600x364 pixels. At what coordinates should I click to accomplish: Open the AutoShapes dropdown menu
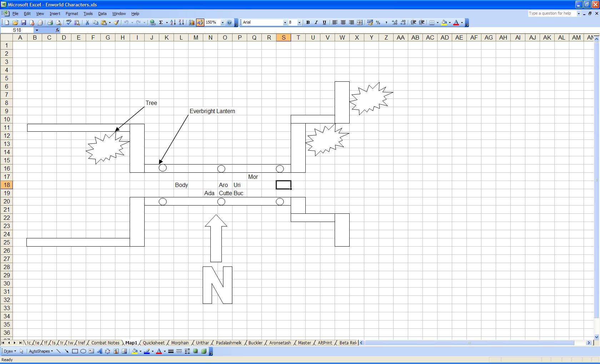[41, 351]
